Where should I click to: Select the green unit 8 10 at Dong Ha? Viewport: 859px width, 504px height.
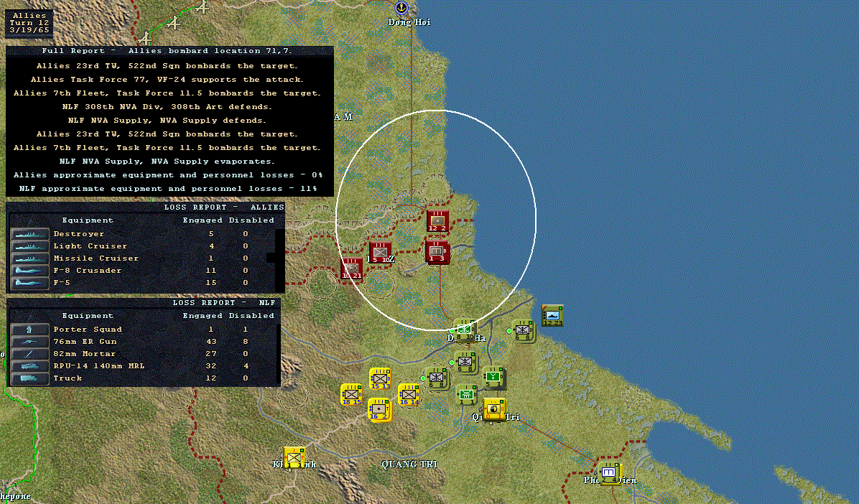point(465,330)
